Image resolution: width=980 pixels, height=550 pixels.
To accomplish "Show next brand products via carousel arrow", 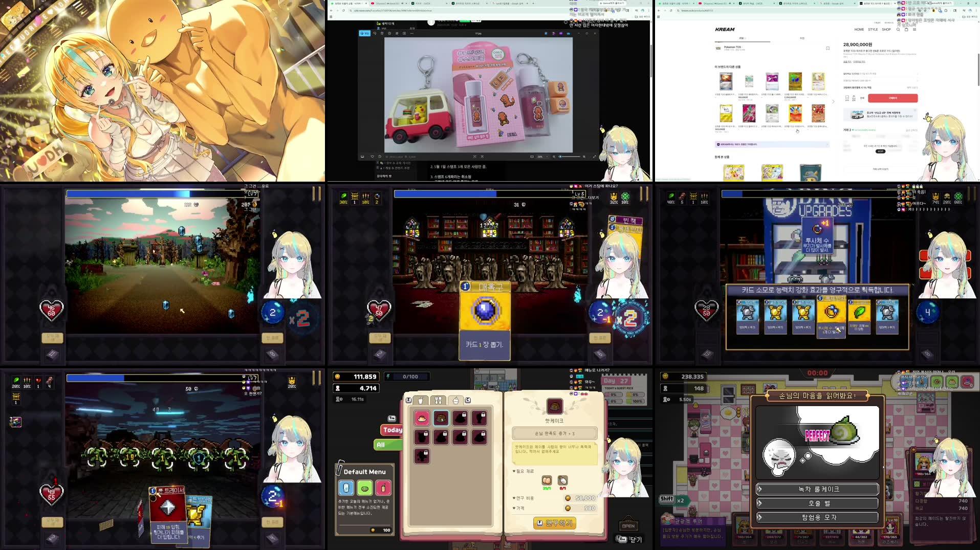I will (833, 101).
